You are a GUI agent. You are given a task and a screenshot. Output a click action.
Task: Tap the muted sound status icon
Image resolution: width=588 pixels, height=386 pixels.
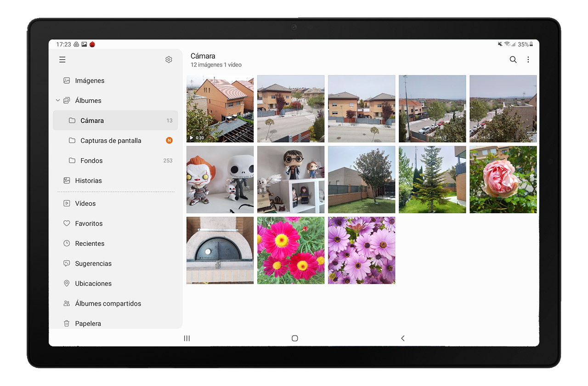(500, 45)
